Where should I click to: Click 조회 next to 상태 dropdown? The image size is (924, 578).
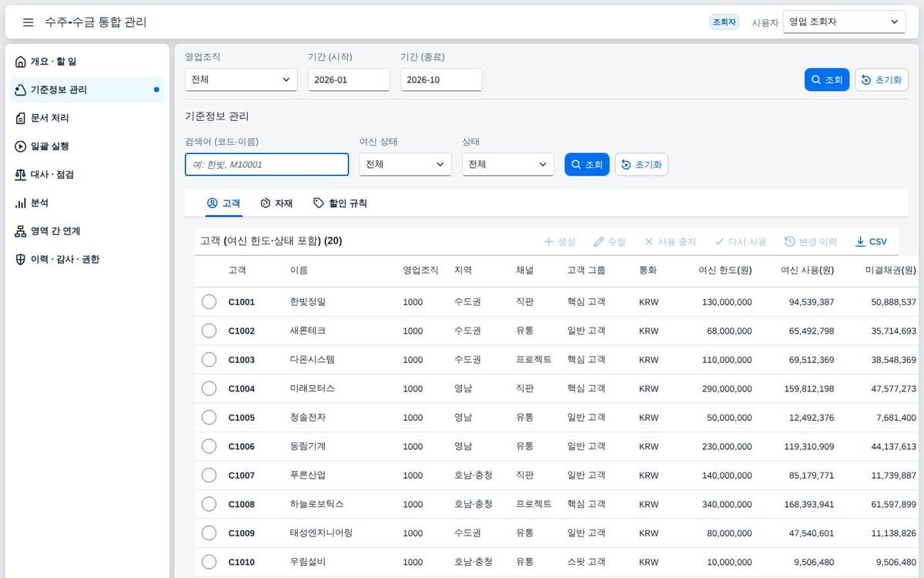pyautogui.click(x=587, y=165)
